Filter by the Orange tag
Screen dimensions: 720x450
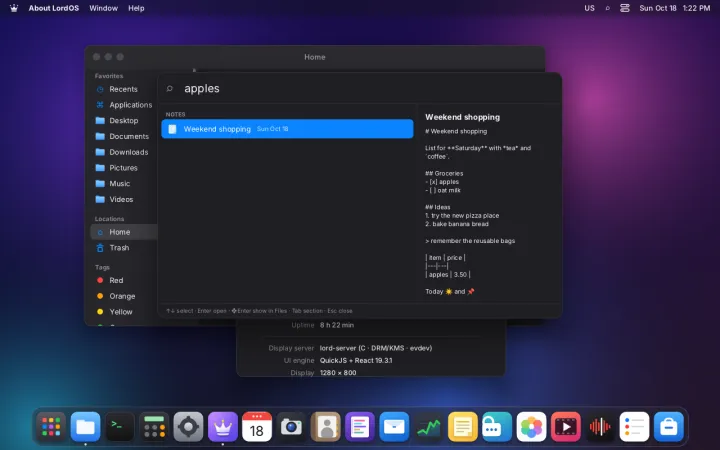(123, 296)
